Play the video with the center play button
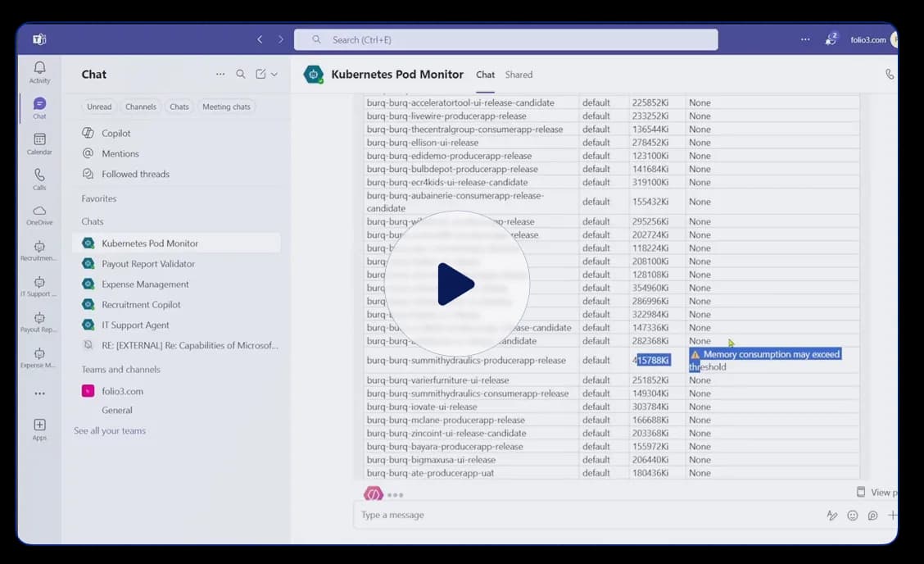This screenshot has height=564, width=924. 457,284
